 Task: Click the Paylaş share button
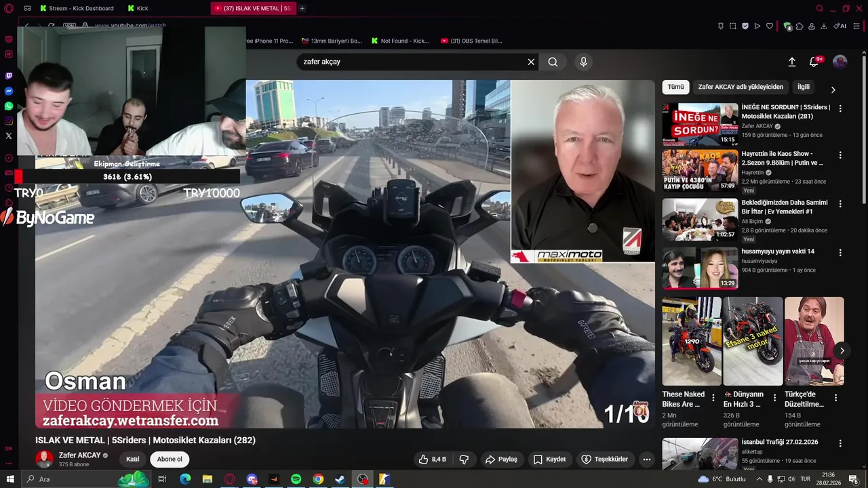pyautogui.click(x=501, y=460)
